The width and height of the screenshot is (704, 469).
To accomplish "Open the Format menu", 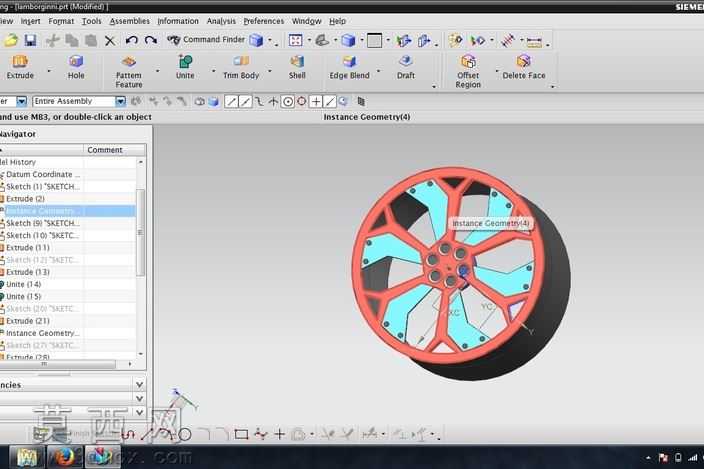I will point(61,21).
